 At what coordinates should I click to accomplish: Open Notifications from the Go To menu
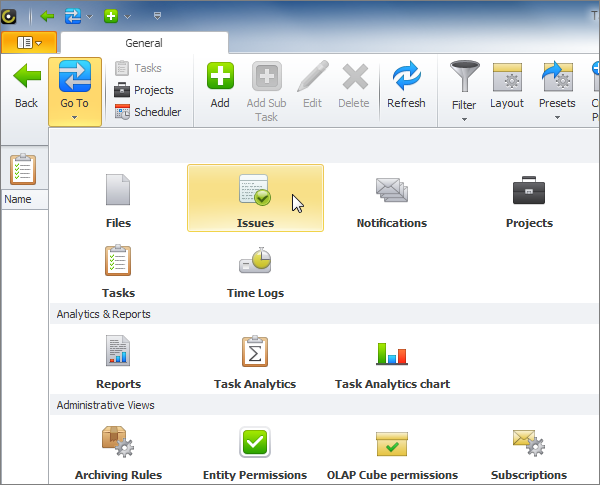(x=392, y=198)
